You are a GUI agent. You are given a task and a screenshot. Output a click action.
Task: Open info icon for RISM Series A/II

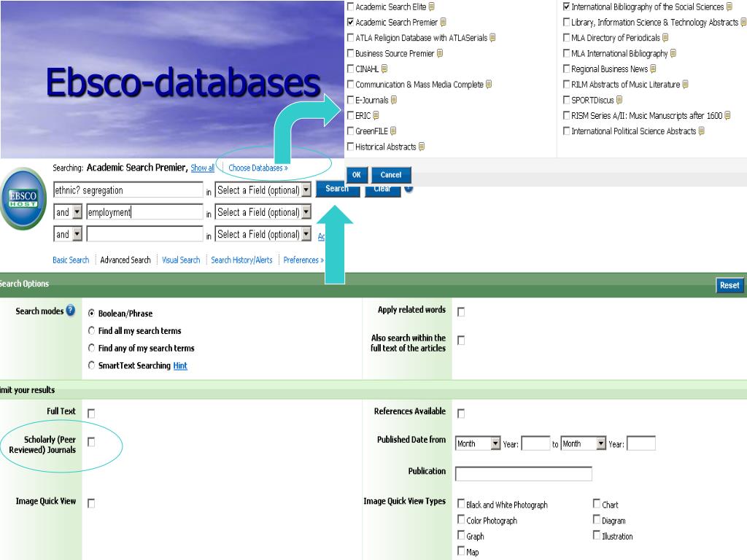click(x=727, y=115)
